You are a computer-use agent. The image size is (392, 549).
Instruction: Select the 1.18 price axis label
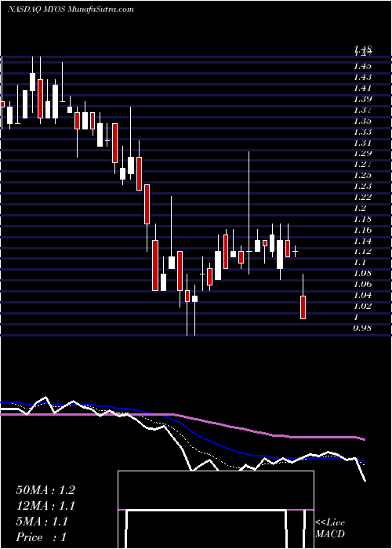[x=362, y=220]
